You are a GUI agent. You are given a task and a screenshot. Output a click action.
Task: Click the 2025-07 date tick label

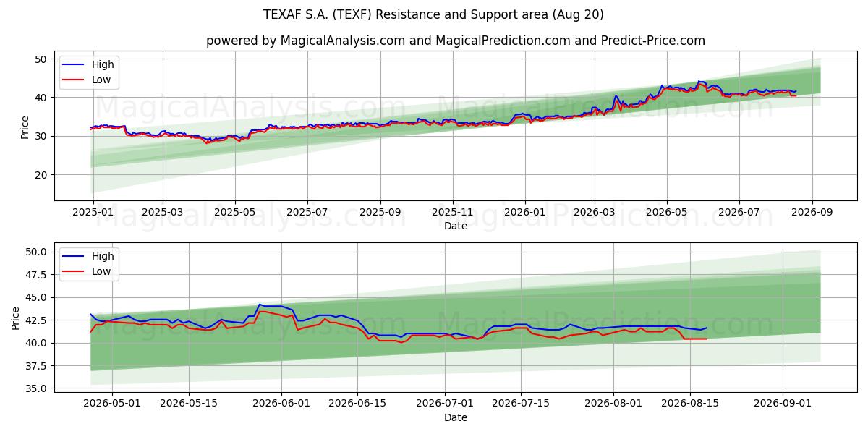pos(307,212)
